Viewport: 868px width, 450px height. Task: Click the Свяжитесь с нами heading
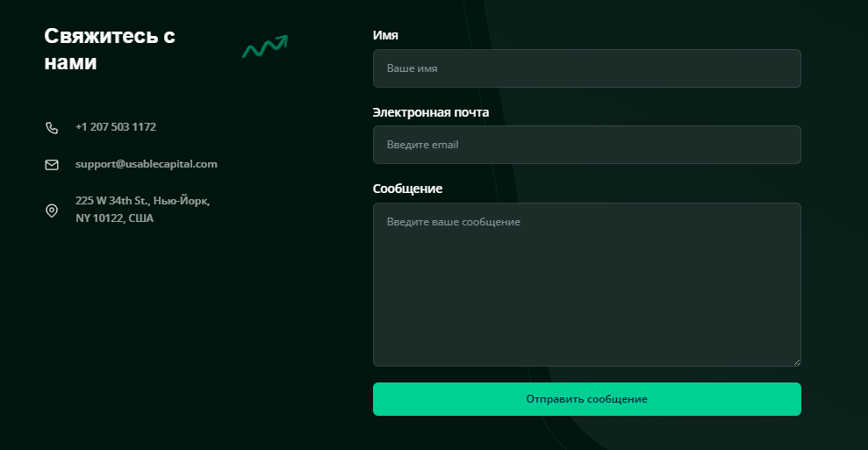click(x=110, y=49)
